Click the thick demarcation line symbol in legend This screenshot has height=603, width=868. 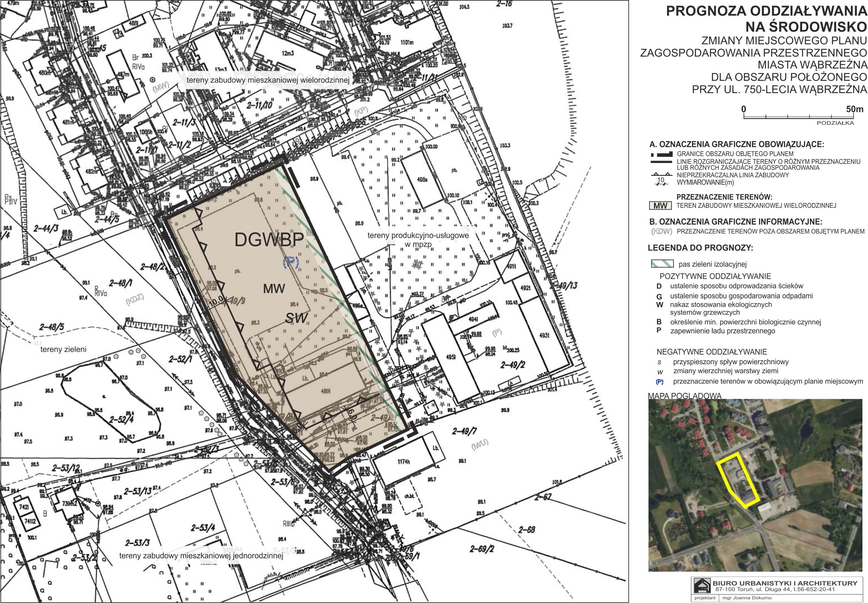(661, 162)
